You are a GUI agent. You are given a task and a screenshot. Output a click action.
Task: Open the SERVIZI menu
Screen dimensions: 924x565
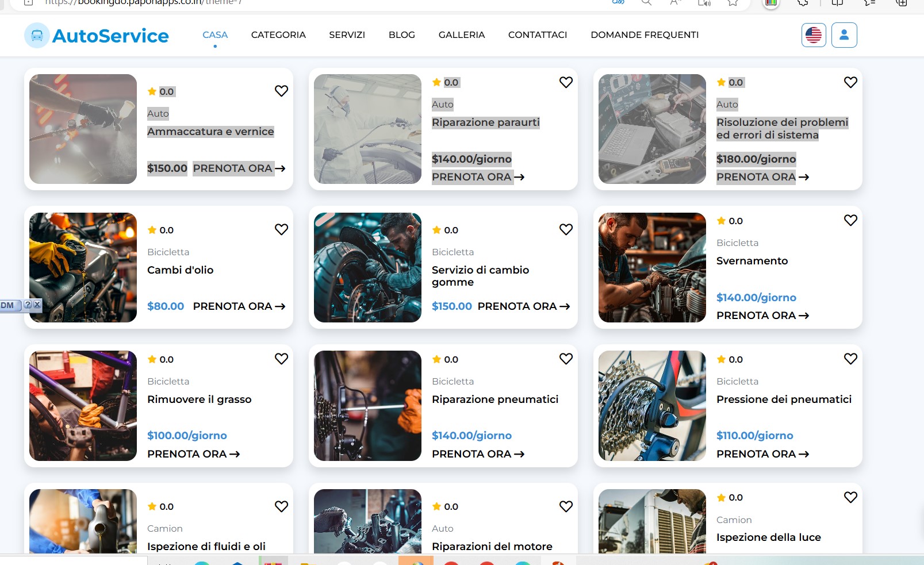347,35
